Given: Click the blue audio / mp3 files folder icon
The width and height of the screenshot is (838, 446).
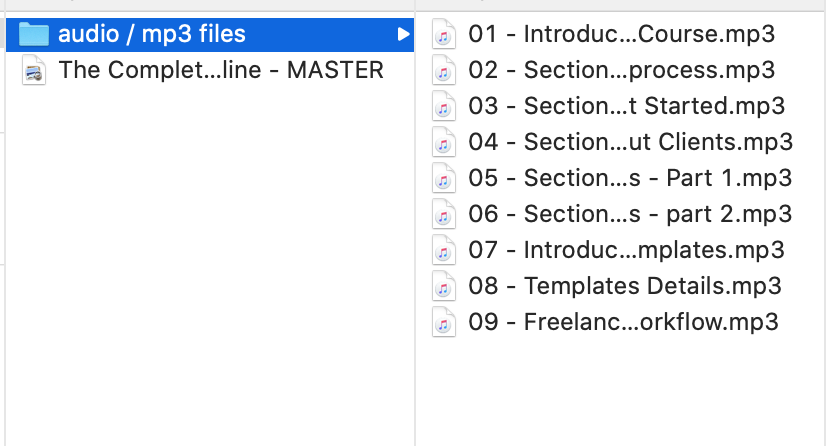Looking at the screenshot, I should [33, 35].
